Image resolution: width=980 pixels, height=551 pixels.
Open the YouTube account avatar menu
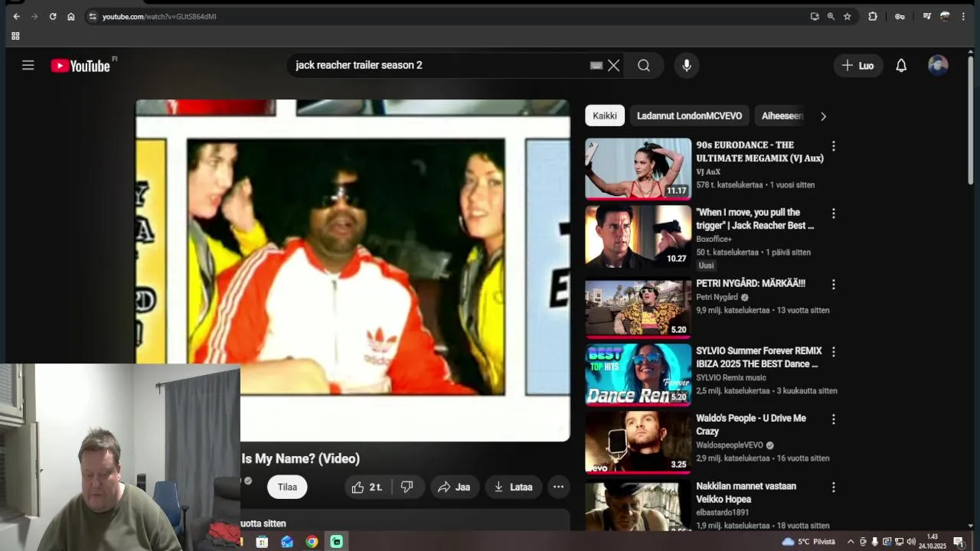pyautogui.click(x=938, y=66)
